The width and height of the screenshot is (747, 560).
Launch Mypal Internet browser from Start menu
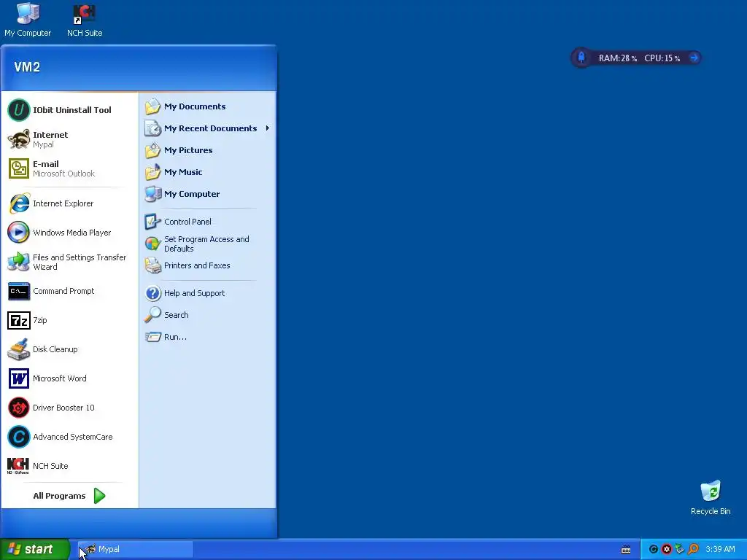pyautogui.click(x=69, y=139)
